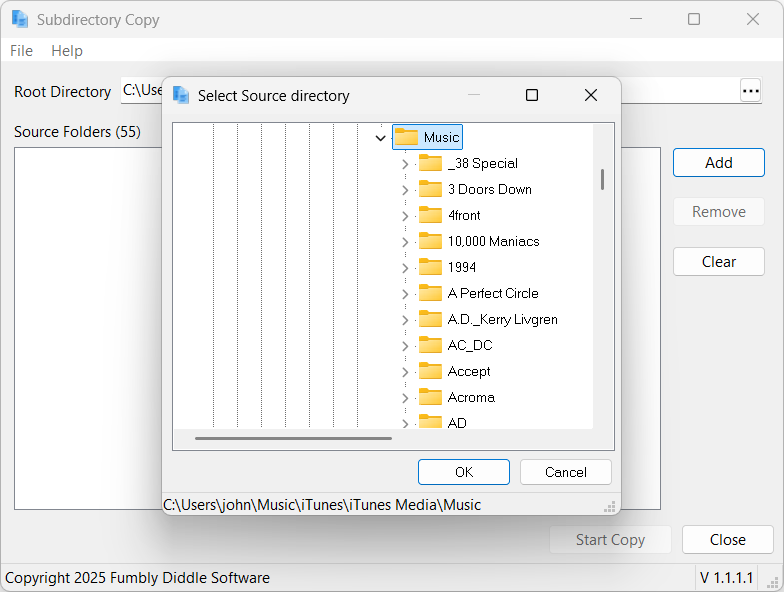Viewport: 784px width, 592px height.
Task: Click the Remove button in main window
Action: click(718, 212)
